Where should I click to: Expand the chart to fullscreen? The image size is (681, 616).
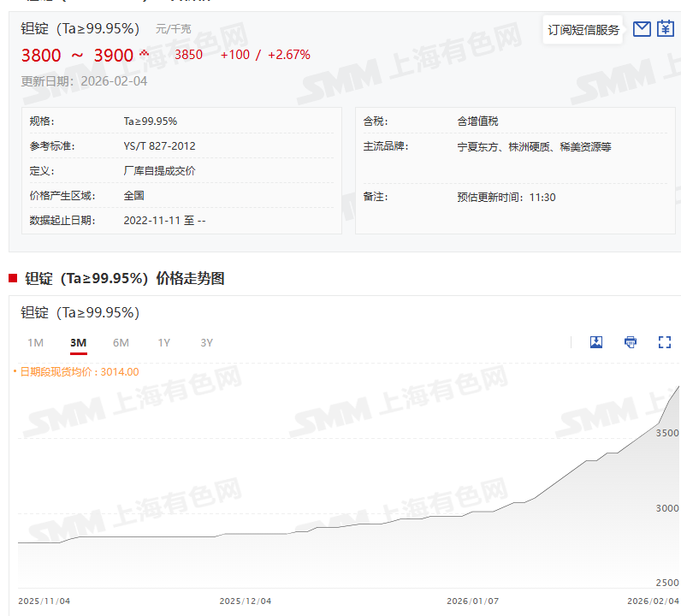click(665, 342)
